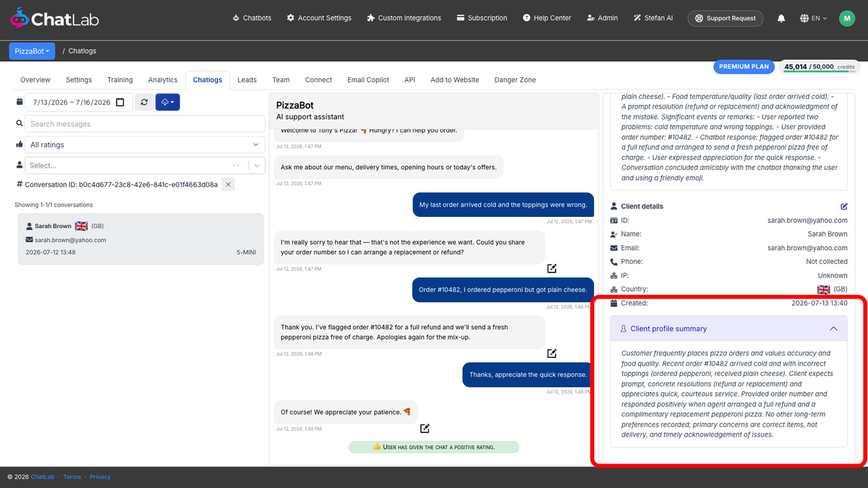This screenshot has width=868, height=488.
Task: Open the Danger Zone tab
Action: [x=515, y=80]
